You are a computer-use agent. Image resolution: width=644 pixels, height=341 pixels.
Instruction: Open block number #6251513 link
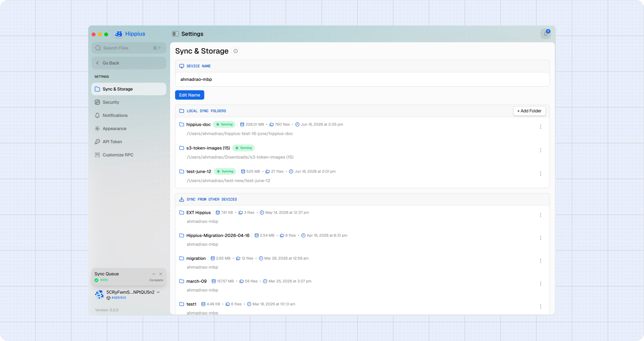click(119, 298)
